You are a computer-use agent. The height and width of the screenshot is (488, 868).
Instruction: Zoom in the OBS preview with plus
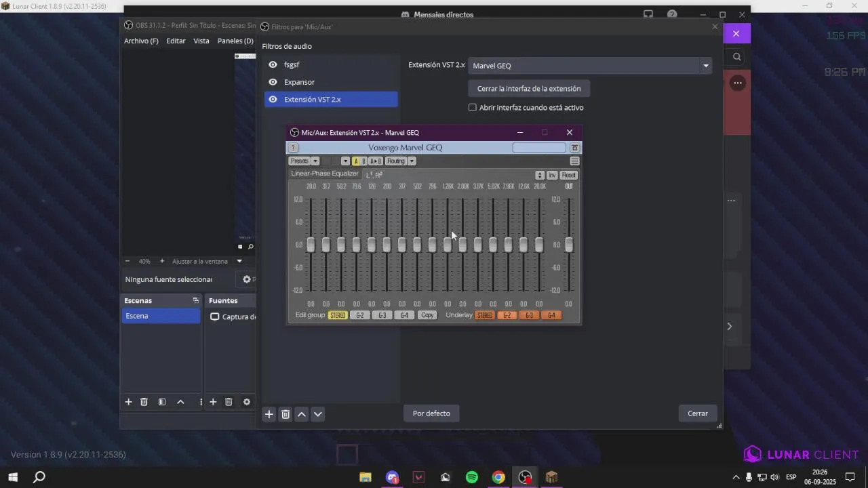162,261
